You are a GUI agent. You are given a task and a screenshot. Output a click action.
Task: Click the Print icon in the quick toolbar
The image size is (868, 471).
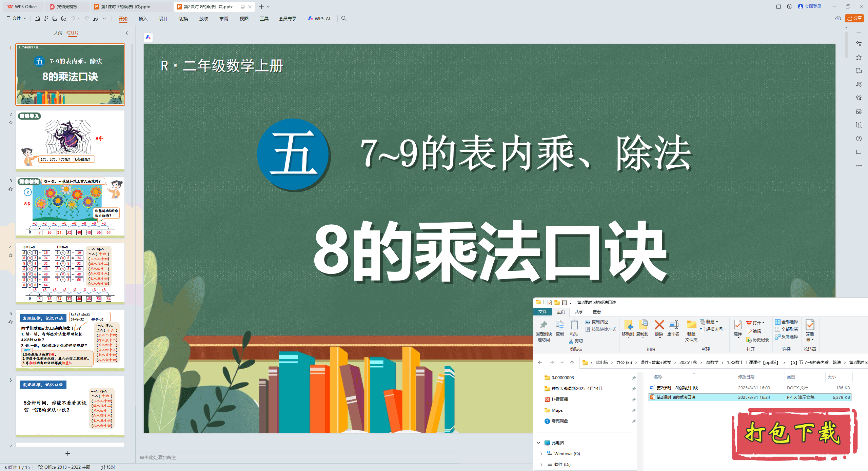click(55, 19)
